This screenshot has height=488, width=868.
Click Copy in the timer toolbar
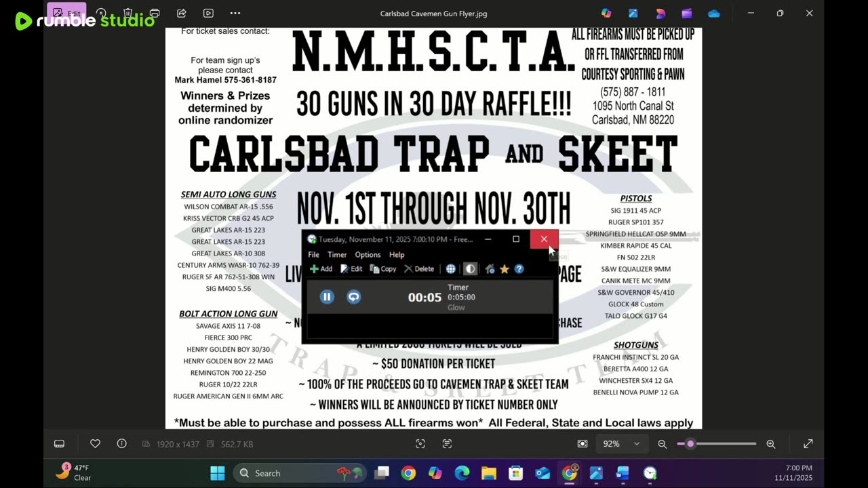pos(383,269)
